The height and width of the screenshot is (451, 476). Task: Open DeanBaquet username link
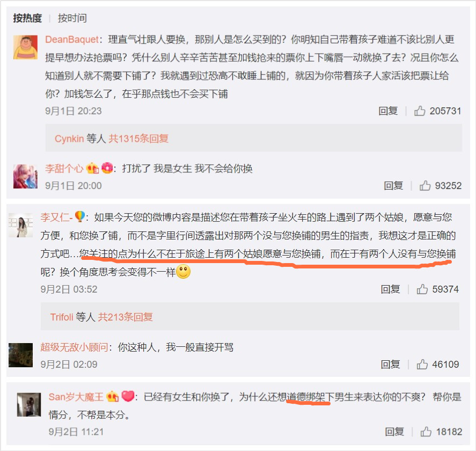[x=72, y=39]
